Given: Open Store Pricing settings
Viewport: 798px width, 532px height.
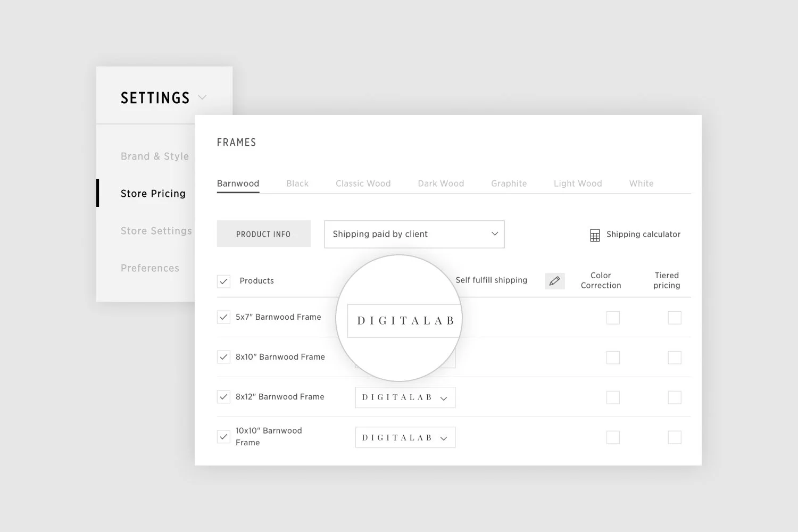Looking at the screenshot, I should pos(153,194).
